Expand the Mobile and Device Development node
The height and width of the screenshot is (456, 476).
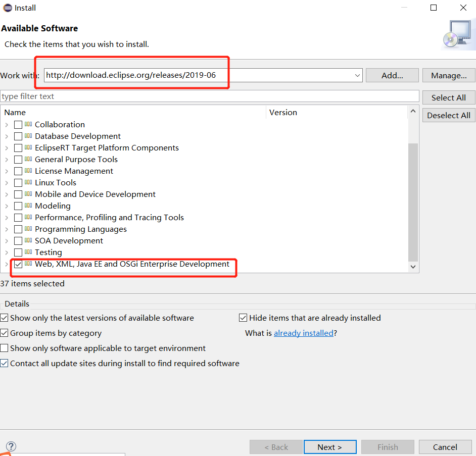click(x=7, y=194)
